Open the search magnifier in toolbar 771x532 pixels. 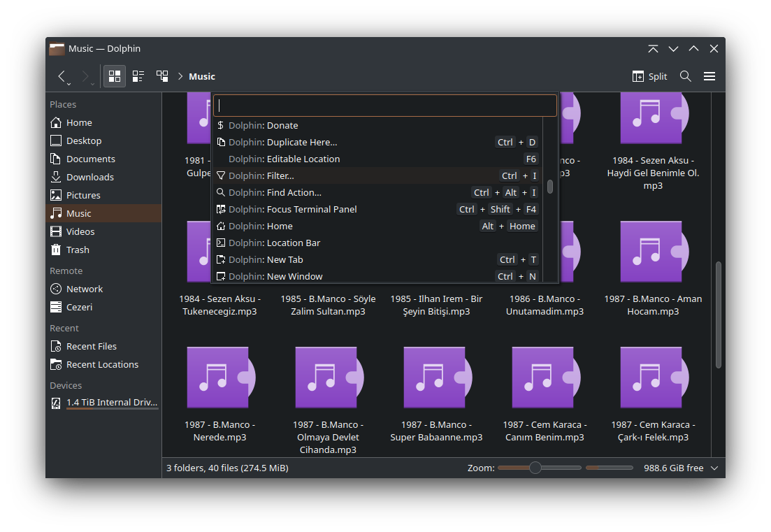[x=686, y=76]
